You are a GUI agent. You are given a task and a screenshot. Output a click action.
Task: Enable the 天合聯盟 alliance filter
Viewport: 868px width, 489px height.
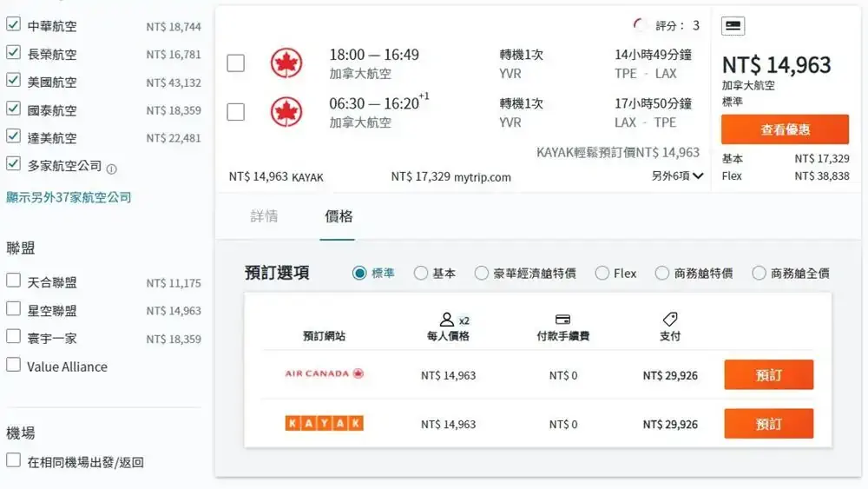[13, 281]
